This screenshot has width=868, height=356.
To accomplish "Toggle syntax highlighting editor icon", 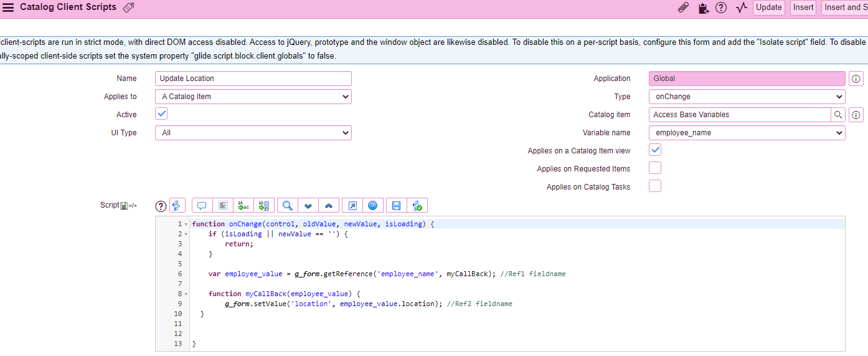I will tap(177, 206).
